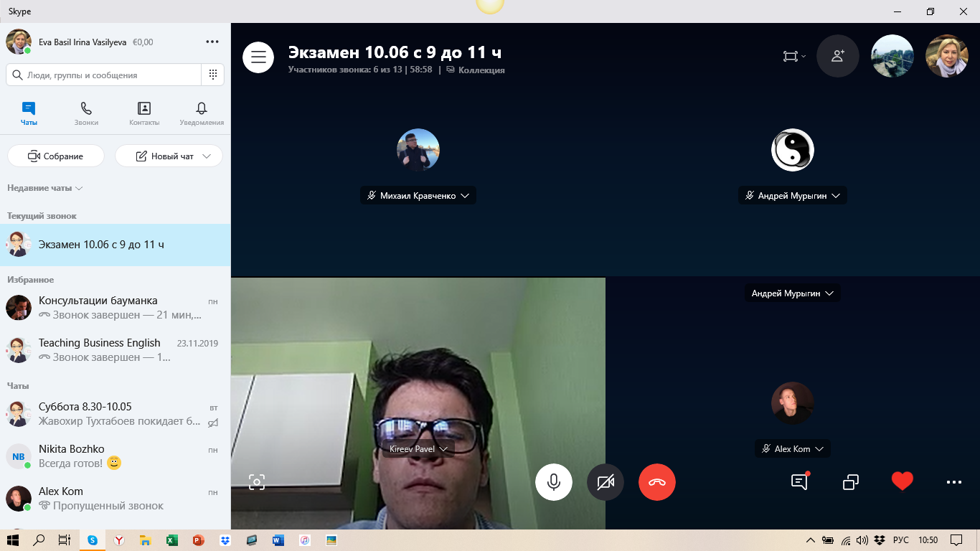The width and height of the screenshot is (980, 551).
Task: Switch the call view layout
Action: (x=793, y=56)
